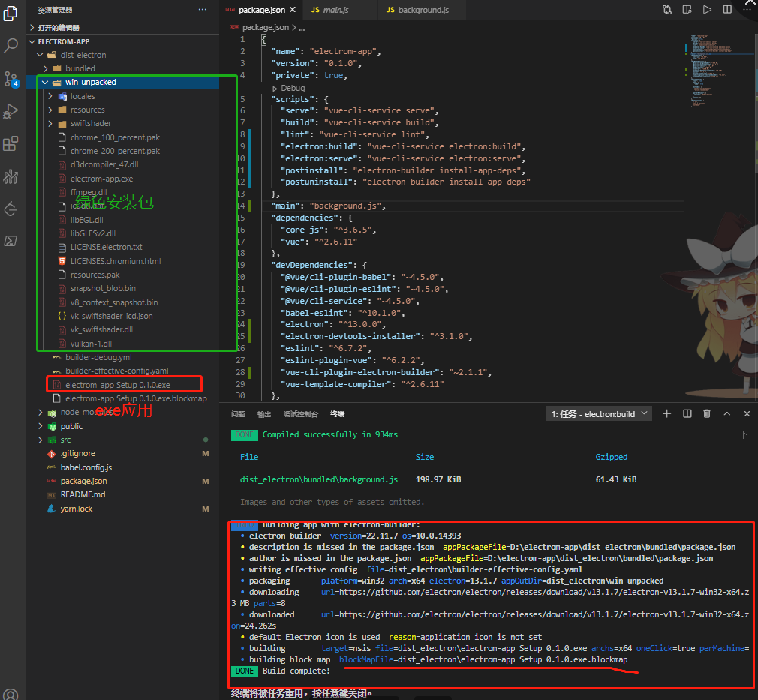
Task: Open LICENSE.electron.txt file
Action: click(x=123, y=247)
